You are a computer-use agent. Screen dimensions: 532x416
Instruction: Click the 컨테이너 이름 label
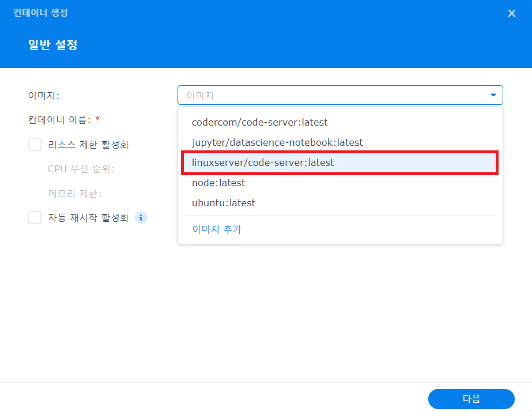pyautogui.click(x=59, y=120)
